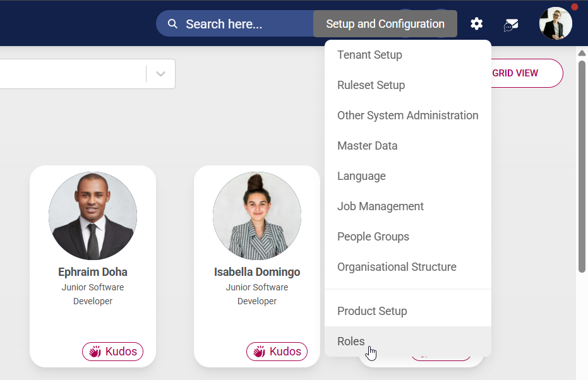Select Roles from the menu
Screen dimensions: 588x380
click(x=351, y=341)
